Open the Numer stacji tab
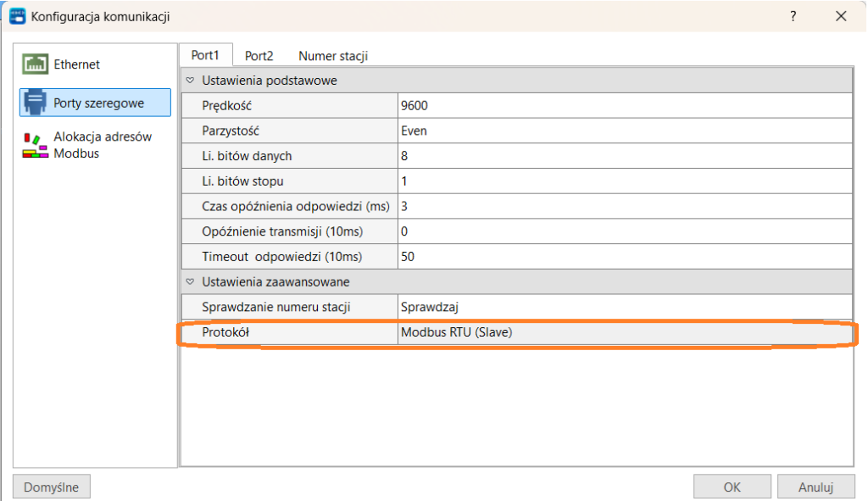This screenshot has height=501, width=868. coord(333,56)
